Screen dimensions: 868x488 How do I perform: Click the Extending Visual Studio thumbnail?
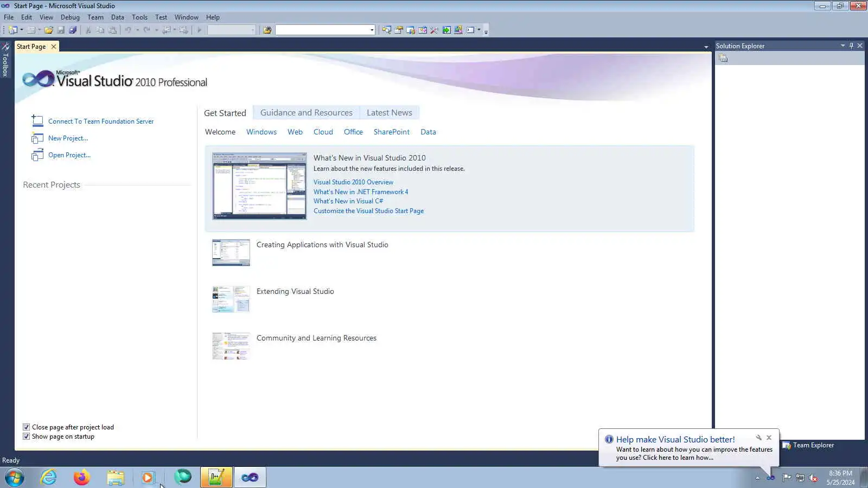(x=231, y=299)
